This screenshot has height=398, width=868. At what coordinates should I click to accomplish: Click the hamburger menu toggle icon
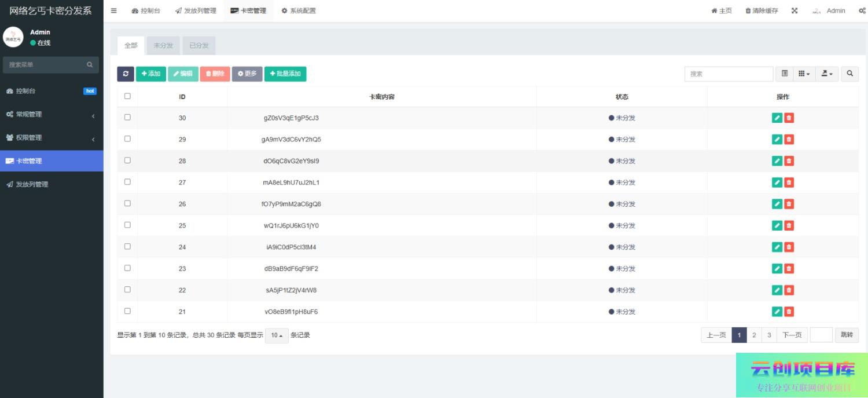pos(113,11)
